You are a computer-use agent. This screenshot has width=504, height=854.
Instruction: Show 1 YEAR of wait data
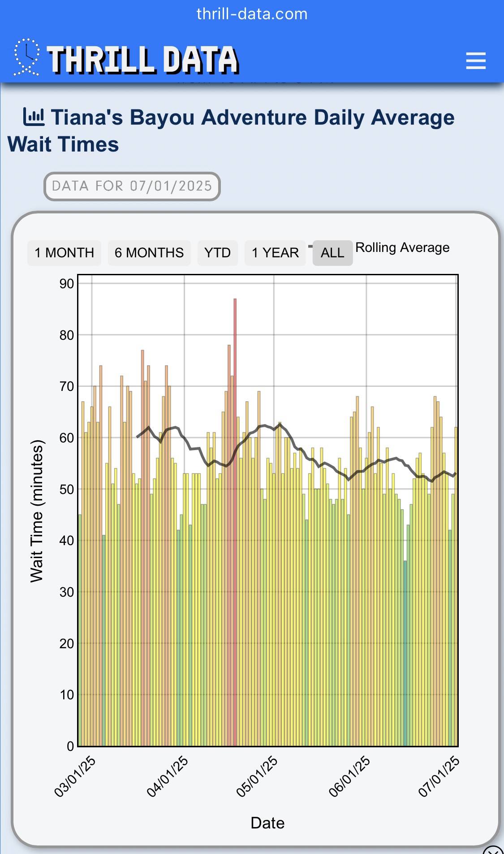pos(275,253)
